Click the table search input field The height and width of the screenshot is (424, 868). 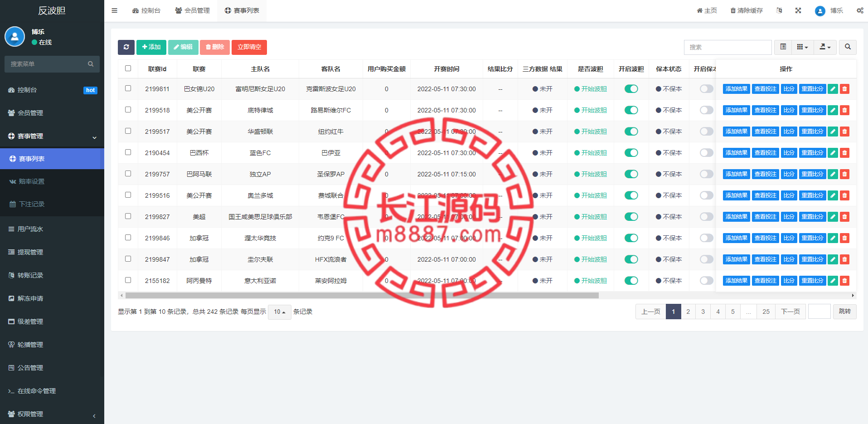click(727, 47)
